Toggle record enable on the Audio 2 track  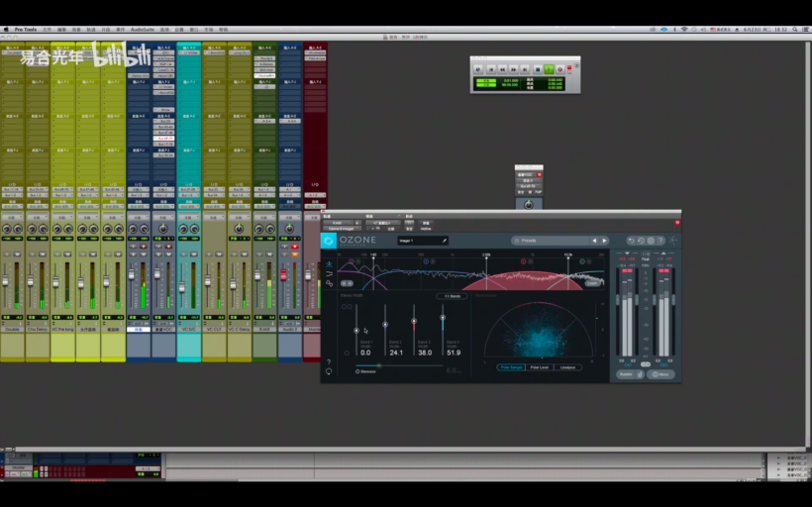pos(295,247)
